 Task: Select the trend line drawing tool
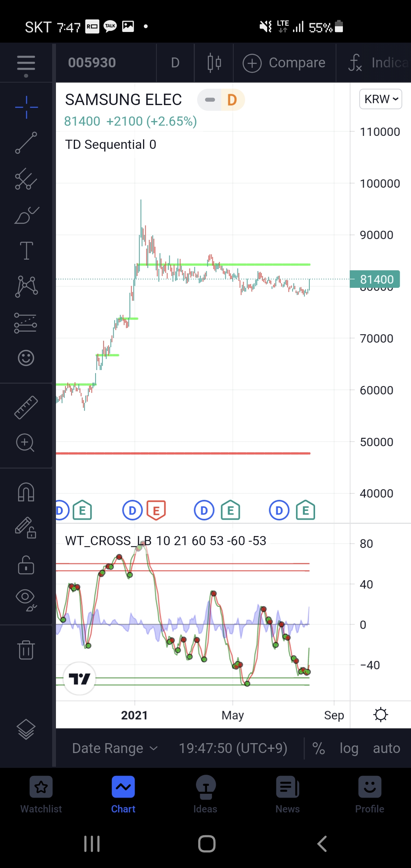click(26, 143)
